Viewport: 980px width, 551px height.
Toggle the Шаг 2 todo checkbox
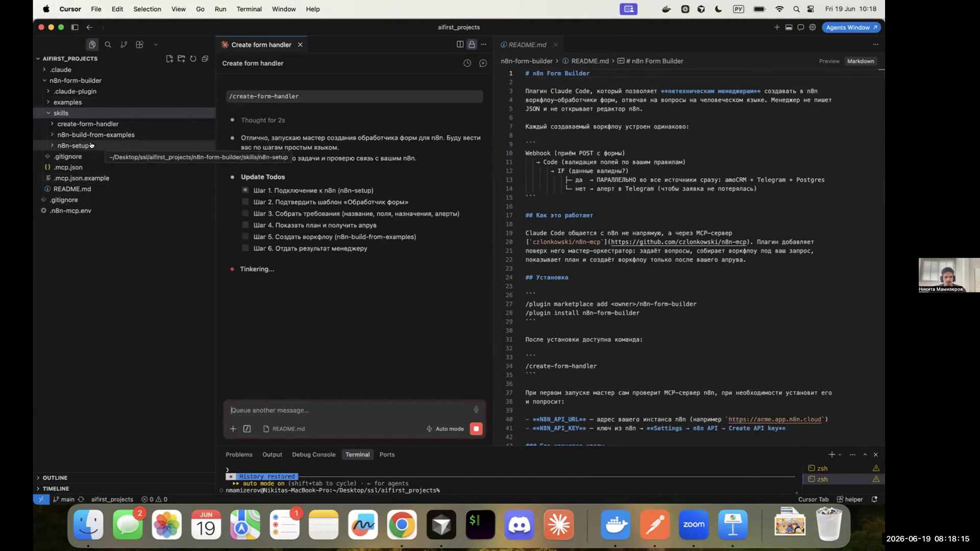[x=246, y=202]
